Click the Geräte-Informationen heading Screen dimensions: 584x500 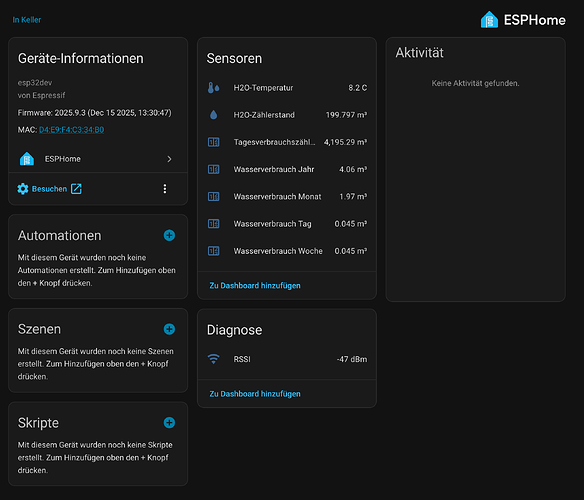point(80,58)
